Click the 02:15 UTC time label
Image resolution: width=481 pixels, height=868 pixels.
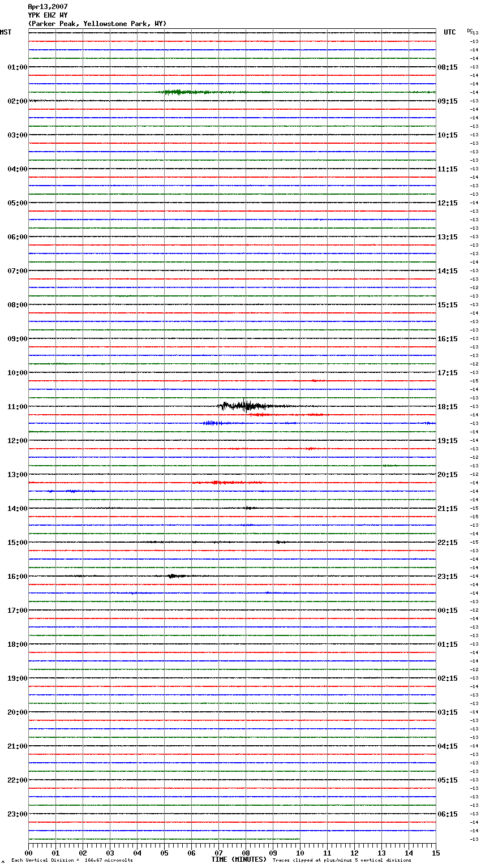point(448,678)
